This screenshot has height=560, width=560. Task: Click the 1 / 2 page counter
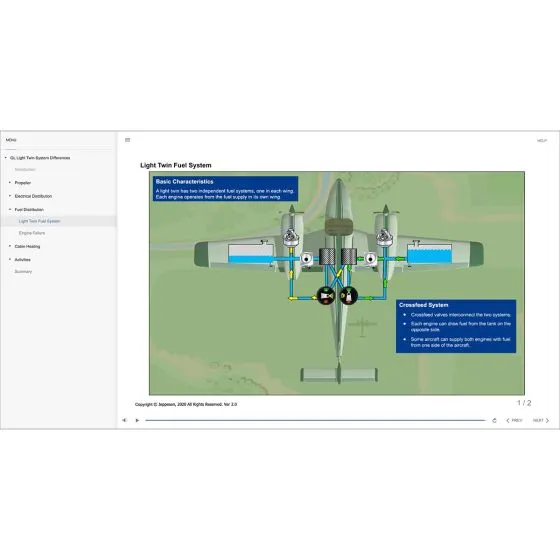click(524, 403)
